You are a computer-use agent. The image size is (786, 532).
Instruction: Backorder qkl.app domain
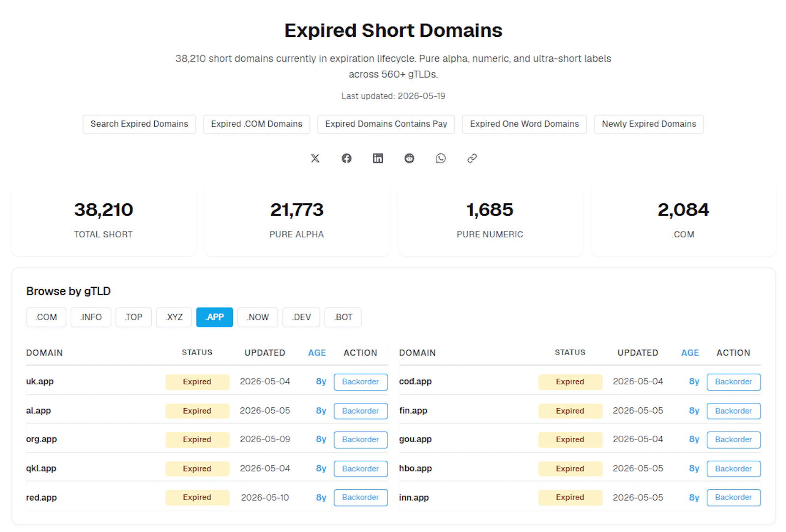(x=361, y=469)
